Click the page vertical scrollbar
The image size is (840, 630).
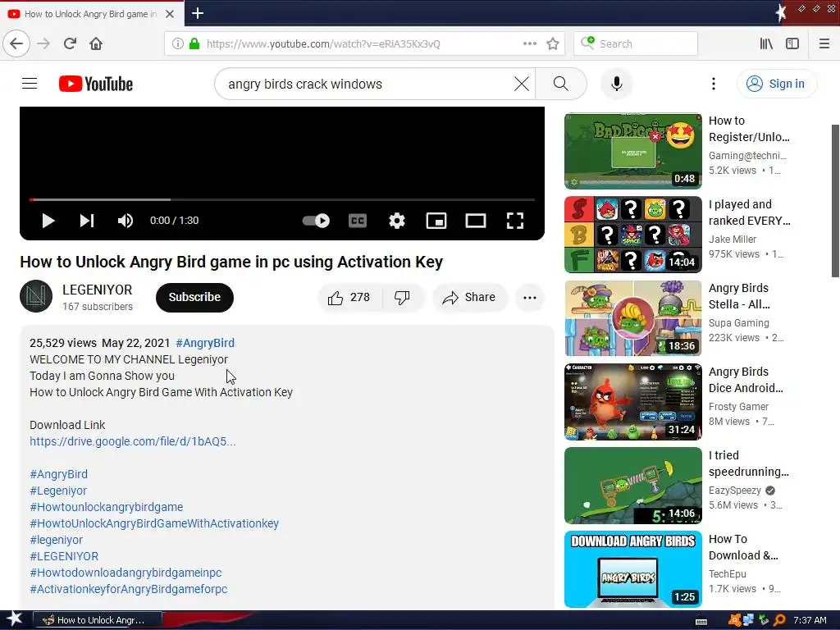click(x=835, y=200)
